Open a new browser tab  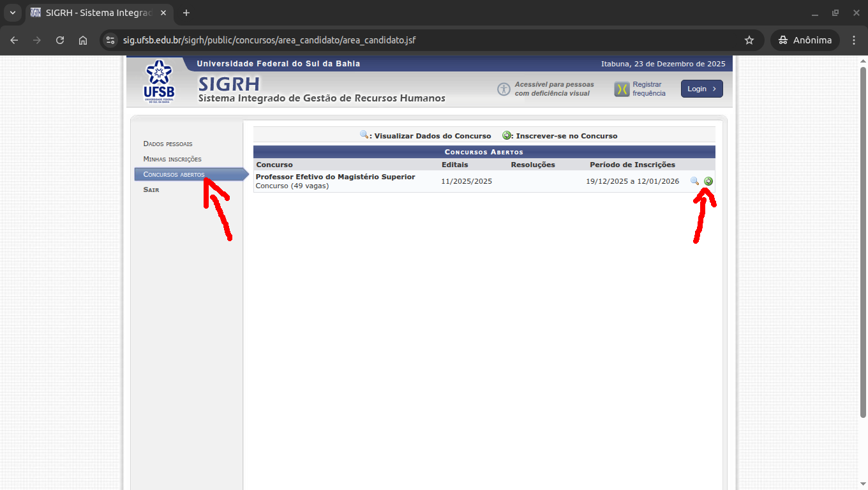tap(186, 13)
